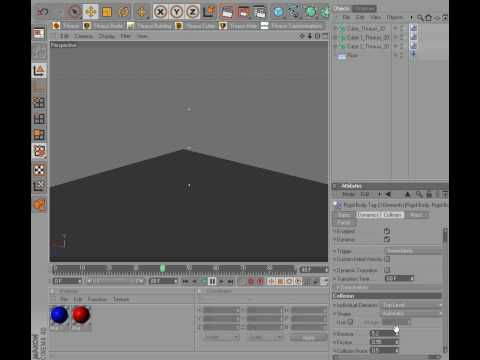Click the viewport move-camera icon
Viewport: 480px width, 360px height.
[302, 36]
